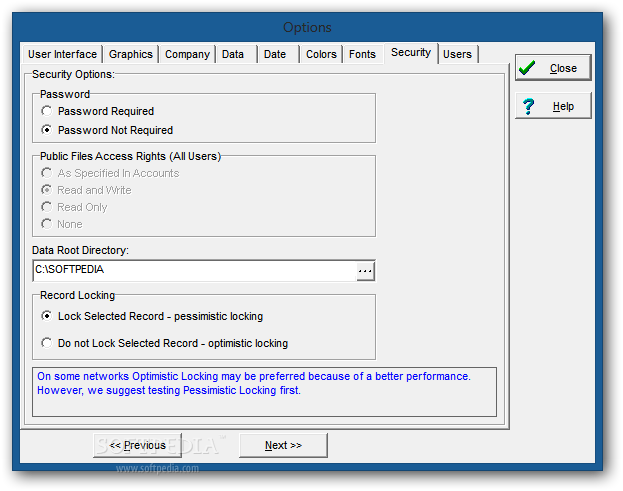This screenshot has width=623, height=491.
Task: Go to the Company tab
Action: (x=187, y=54)
